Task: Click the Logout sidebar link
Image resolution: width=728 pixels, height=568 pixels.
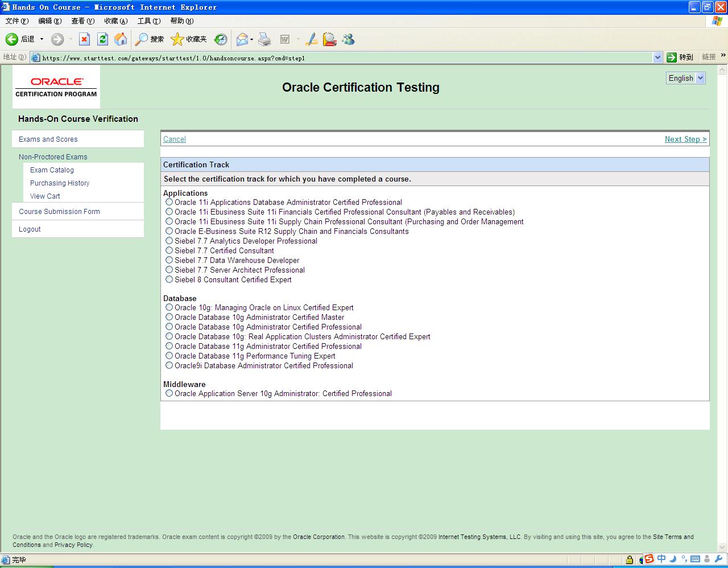Action: pyautogui.click(x=30, y=229)
